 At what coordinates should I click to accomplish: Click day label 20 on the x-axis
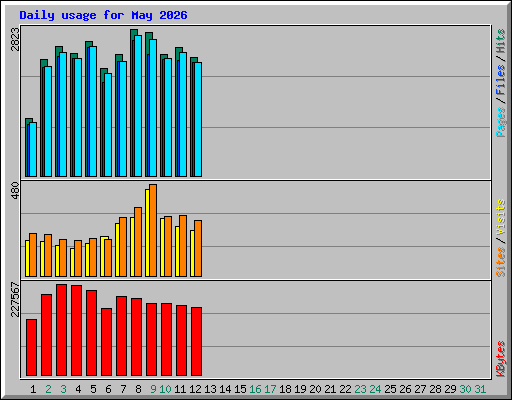[x=315, y=389]
